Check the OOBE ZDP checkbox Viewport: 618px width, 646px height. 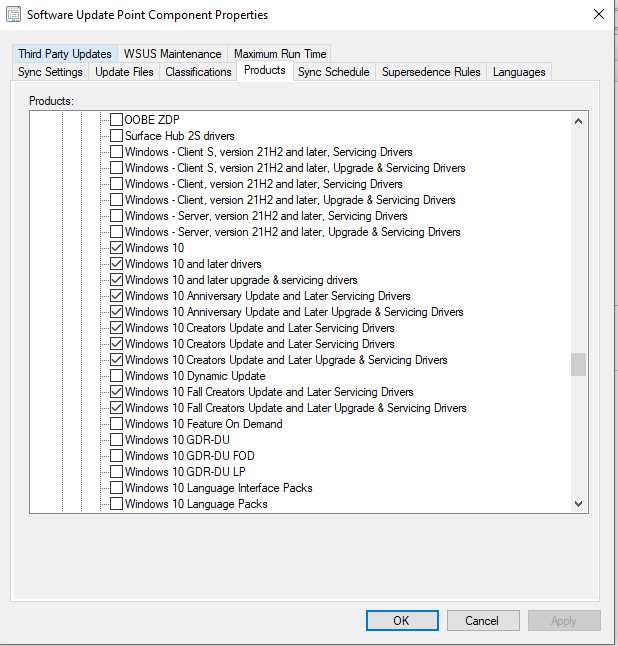coord(117,120)
